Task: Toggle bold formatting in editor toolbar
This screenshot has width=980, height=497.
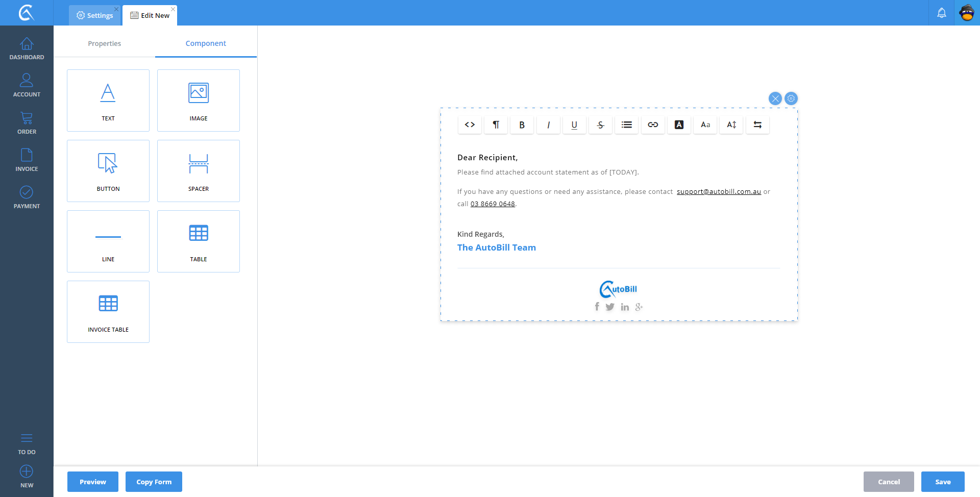Action: coord(522,125)
